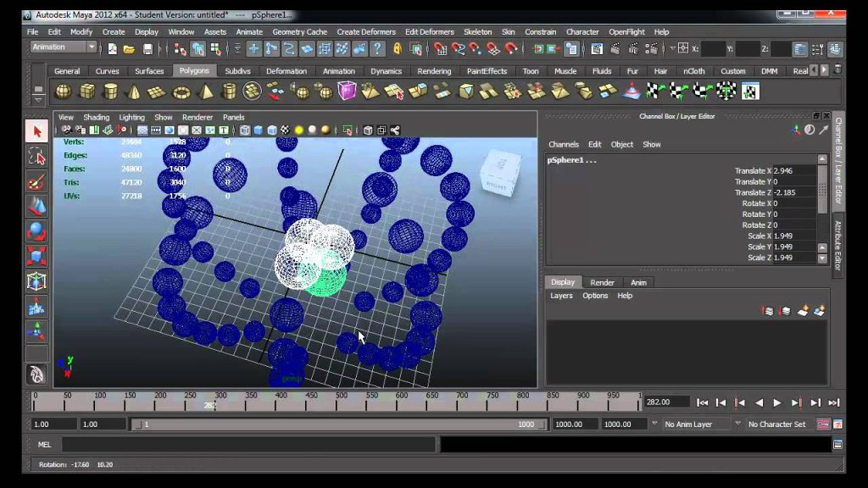
Task: Save the scene with disk icon
Action: pyautogui.click(x=147, y=49)
